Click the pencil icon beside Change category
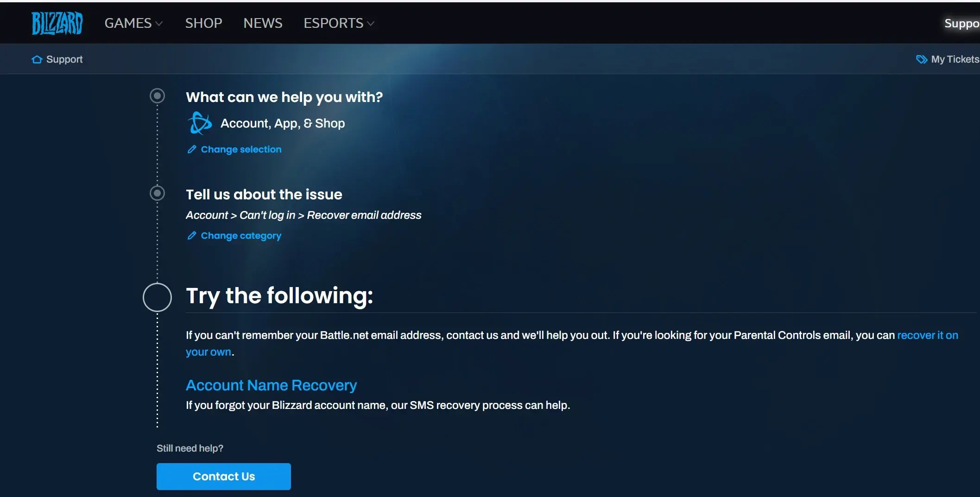980x497 pixels. click(191, 236)
